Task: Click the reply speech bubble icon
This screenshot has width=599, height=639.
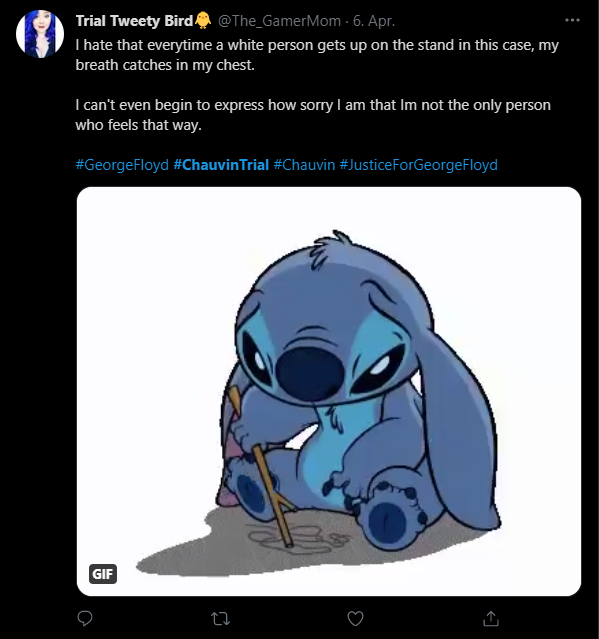Action: click(x=85, y=618)
